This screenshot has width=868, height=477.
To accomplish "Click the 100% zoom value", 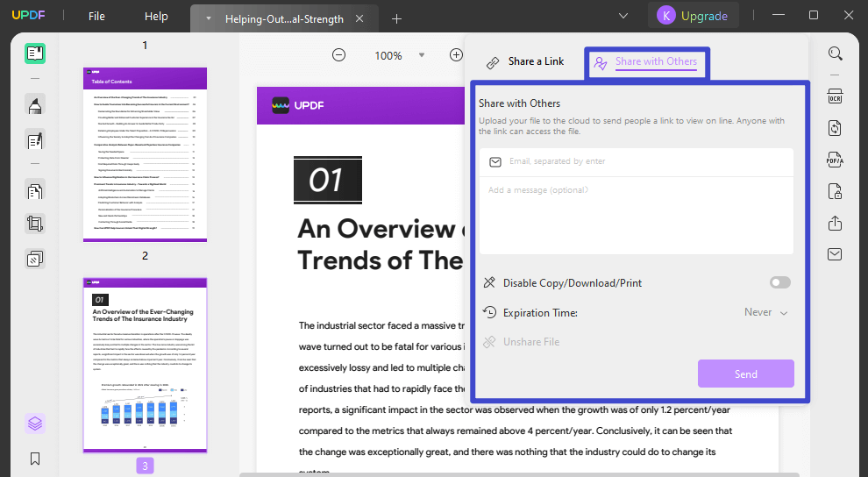I will pyautogui.click(x=388, y=55).
